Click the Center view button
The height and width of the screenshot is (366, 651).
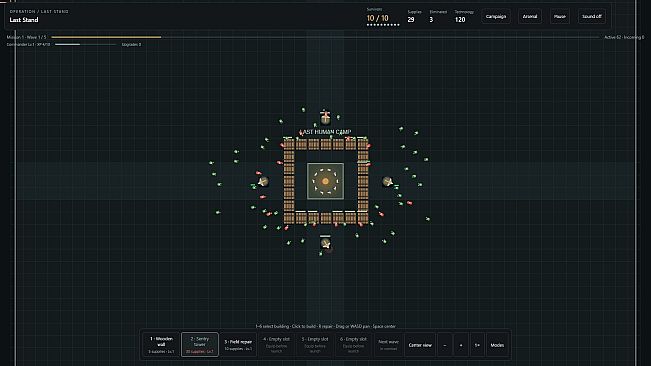tap(420, 345)
